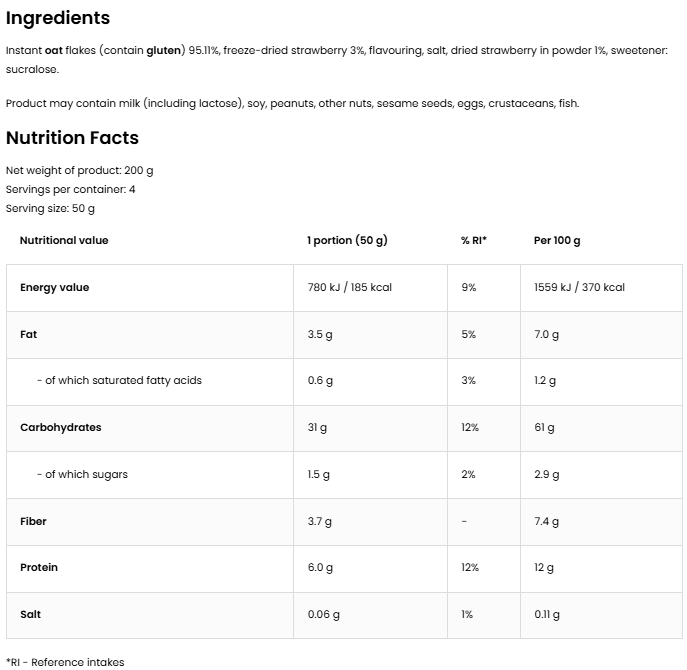This screenshot has height=670, width=687.
Task: Click the Carbohydrates row label
Action: coord(61,427)
